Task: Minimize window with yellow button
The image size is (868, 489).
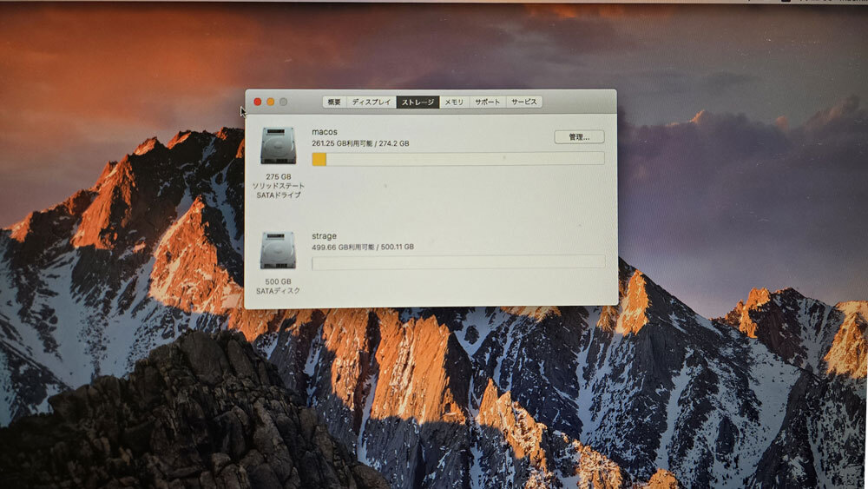Action: [x=271, y=102]
